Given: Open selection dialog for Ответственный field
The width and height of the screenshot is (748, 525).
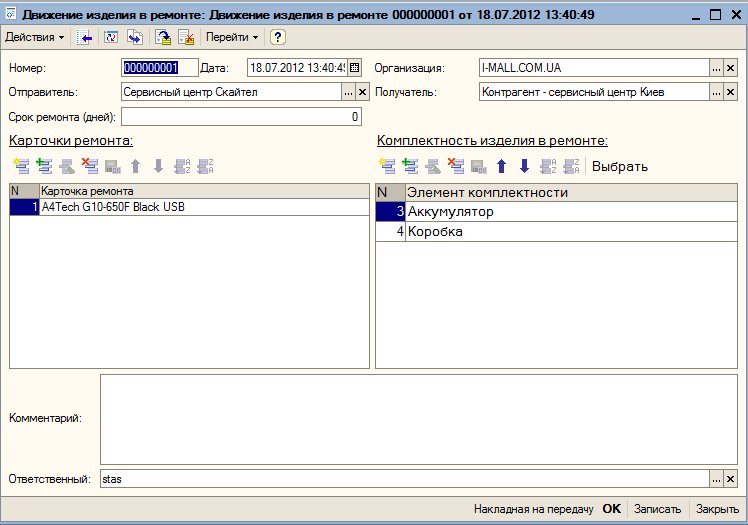Looking at the screenshot, I should [715, 480].
